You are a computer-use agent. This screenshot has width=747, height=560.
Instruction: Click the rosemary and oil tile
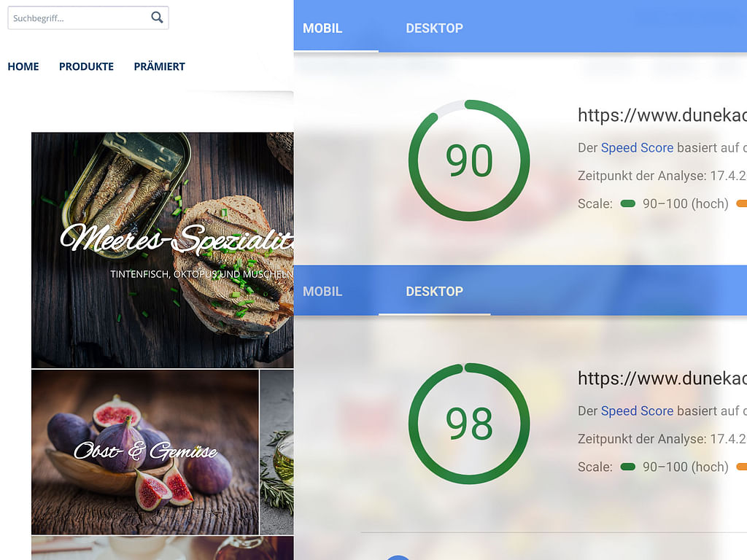pos(276,452)
